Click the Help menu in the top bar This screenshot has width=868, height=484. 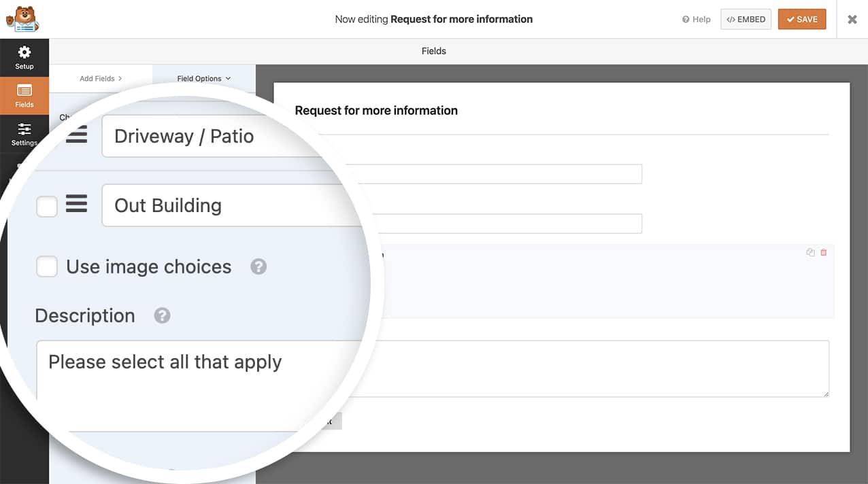[x=695, y=19]
